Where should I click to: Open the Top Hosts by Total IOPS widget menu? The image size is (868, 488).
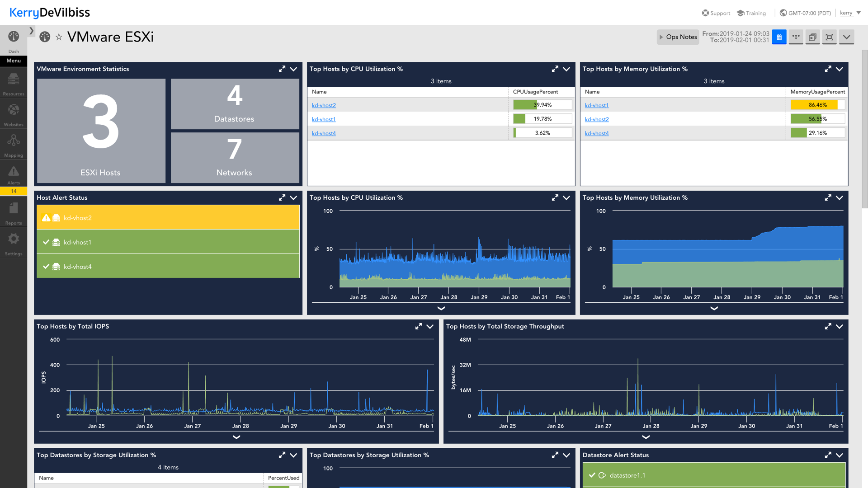click(430, 327)
